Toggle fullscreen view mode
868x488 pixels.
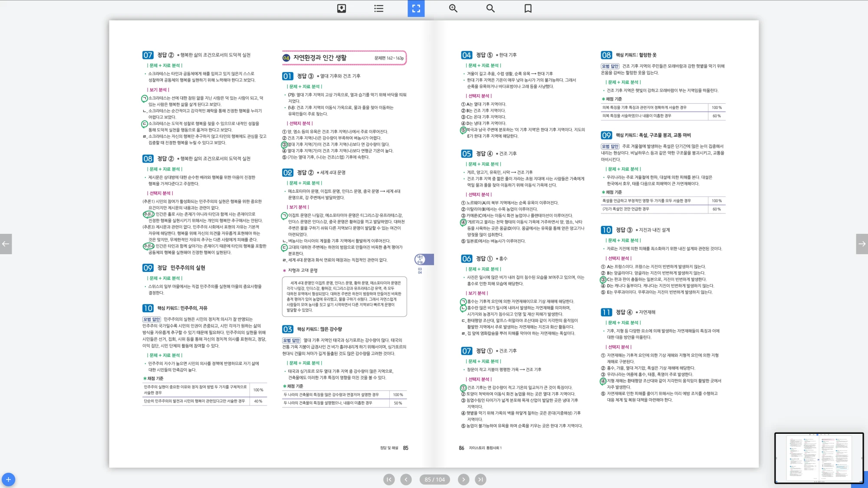[416, 8]
